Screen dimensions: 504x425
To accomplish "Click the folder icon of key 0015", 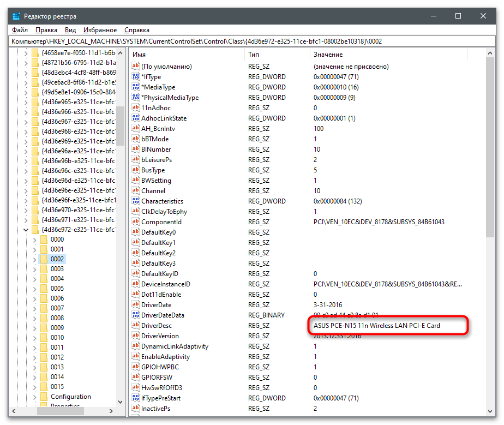I will pos(44,386).
